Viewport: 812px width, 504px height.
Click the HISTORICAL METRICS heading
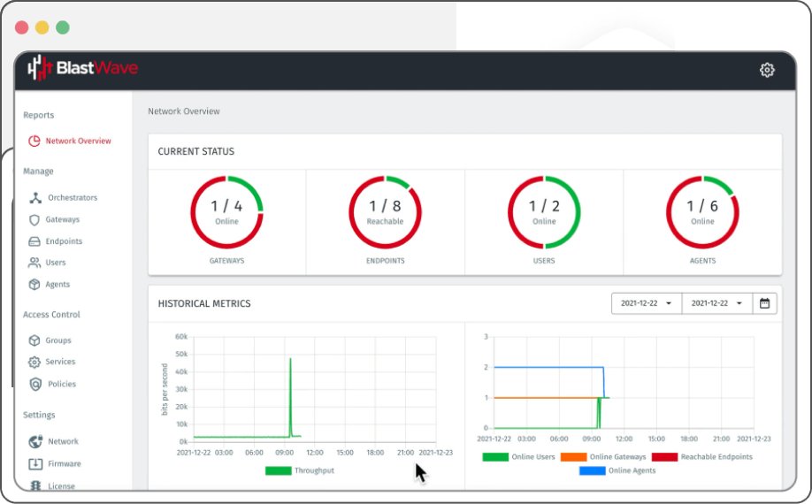(204, 304)
